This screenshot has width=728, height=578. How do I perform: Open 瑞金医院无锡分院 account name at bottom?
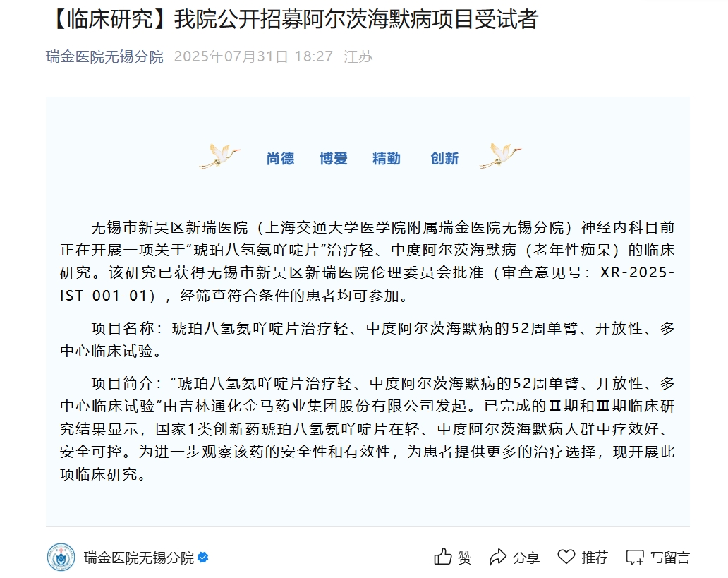pyautogui.click(x=139, y=558)
